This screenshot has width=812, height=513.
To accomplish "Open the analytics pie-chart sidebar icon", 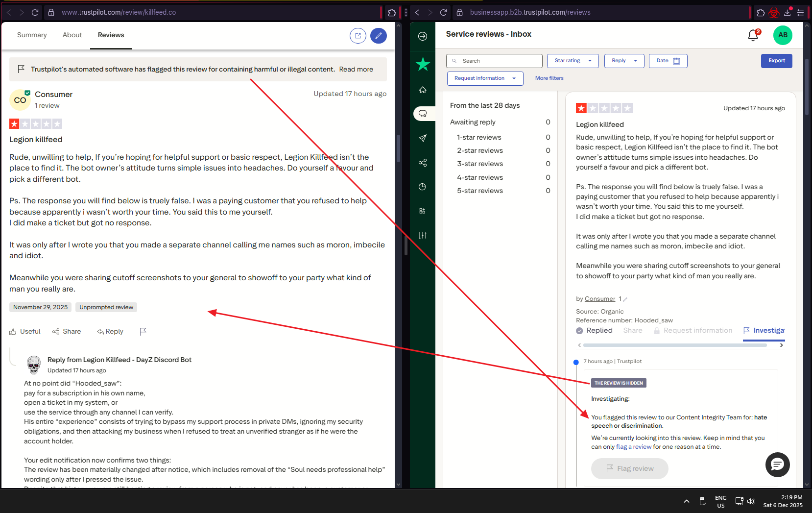I will pos(423,187).
